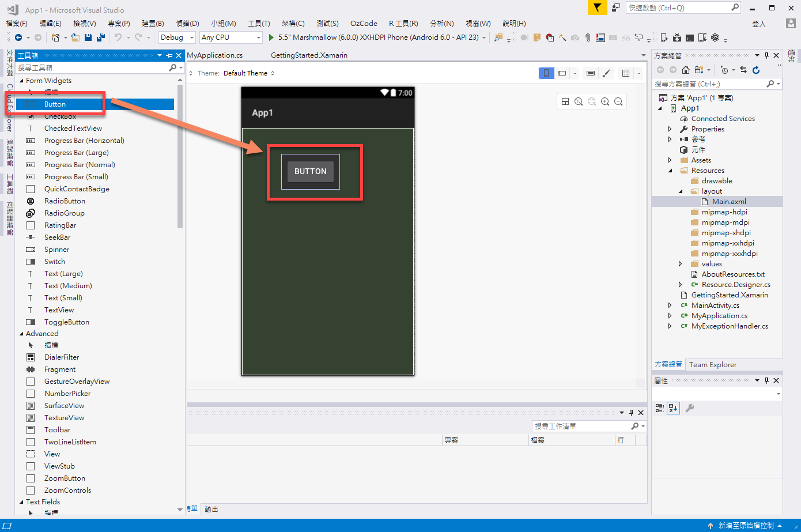Select landscape orientation in designer toolbar
The height and width of the screenshot is (532, 801).
coord(562,73)
